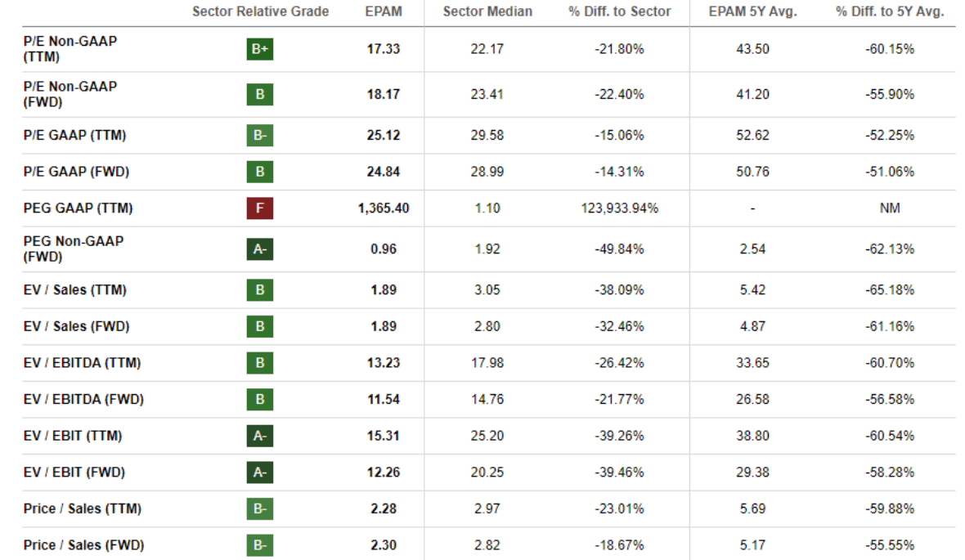This screenshot has width=965, height=560.
Task: Click the -18.67% sector difference cell
Action: tap(619, 545)
